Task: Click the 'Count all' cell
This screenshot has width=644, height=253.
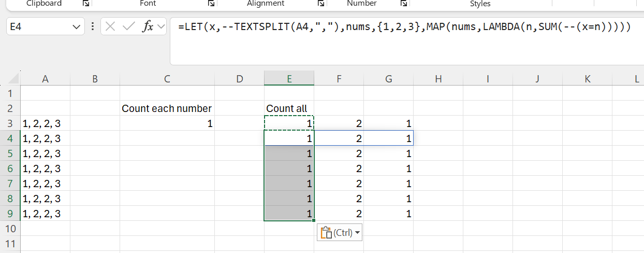Action: (x=289, y=108)
